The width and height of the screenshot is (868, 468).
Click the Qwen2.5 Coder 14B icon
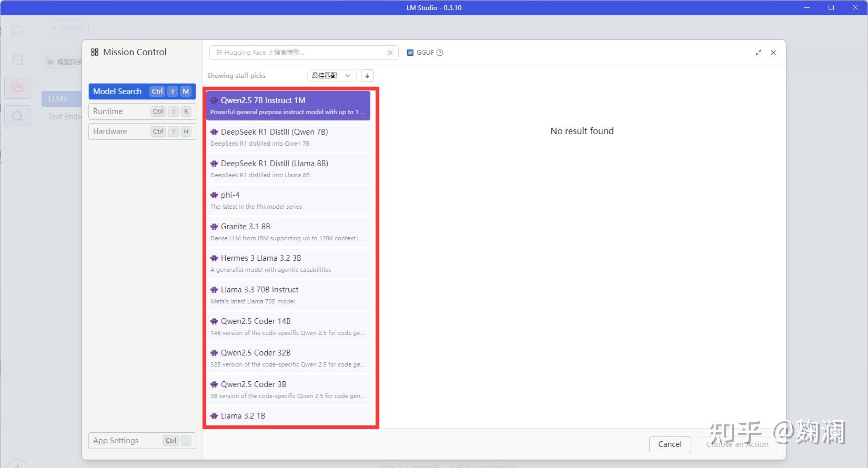[x=214, y=321]
